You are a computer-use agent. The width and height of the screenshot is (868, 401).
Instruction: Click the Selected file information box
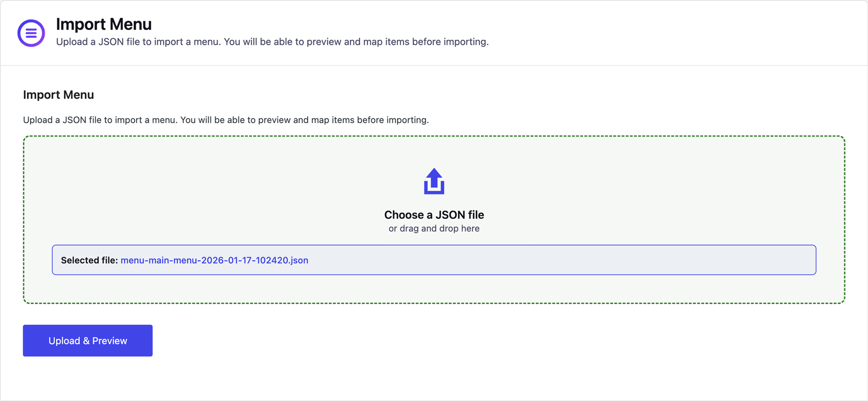[434, 260]
